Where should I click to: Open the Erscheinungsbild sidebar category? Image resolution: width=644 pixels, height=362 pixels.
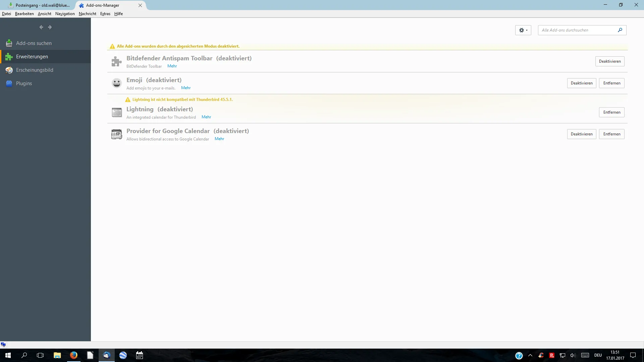45,70
